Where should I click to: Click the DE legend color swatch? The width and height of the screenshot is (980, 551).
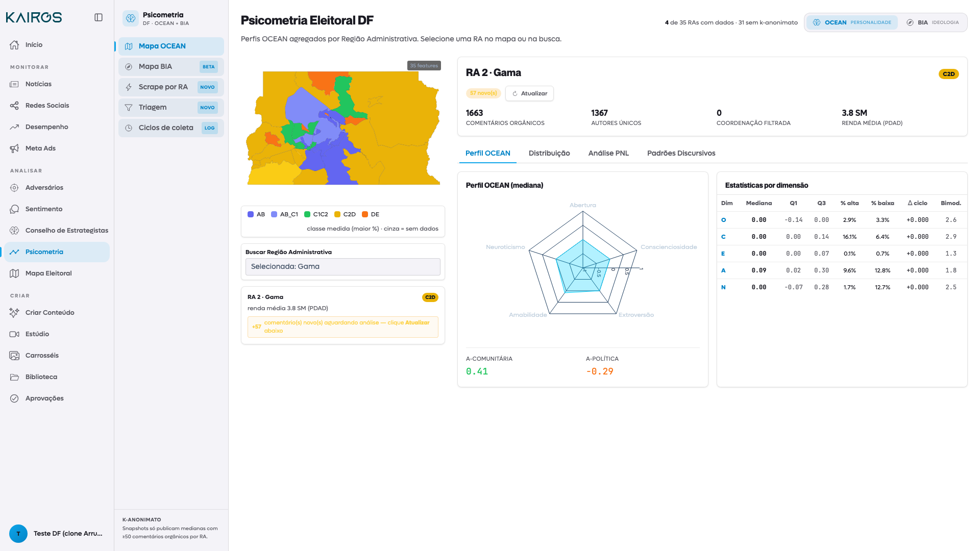(x=365, y=214)
